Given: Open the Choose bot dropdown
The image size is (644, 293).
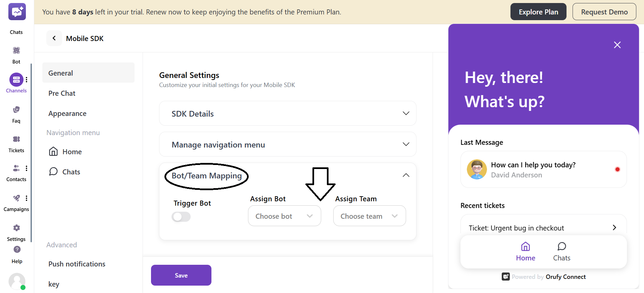Looking at the screenshot, I should tap(284, 216).
